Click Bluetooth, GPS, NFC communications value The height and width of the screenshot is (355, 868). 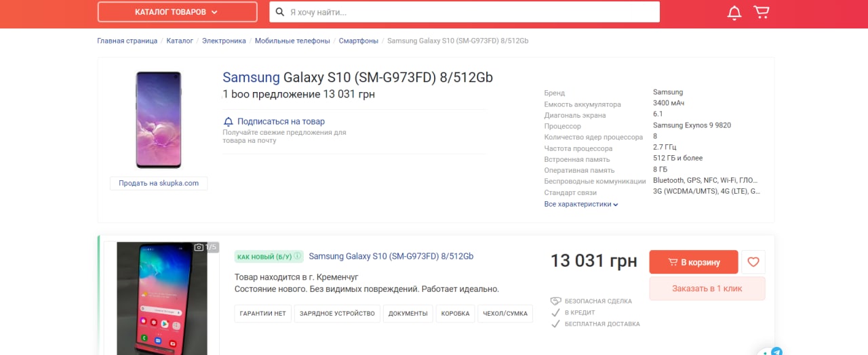(x=705, y=180)
